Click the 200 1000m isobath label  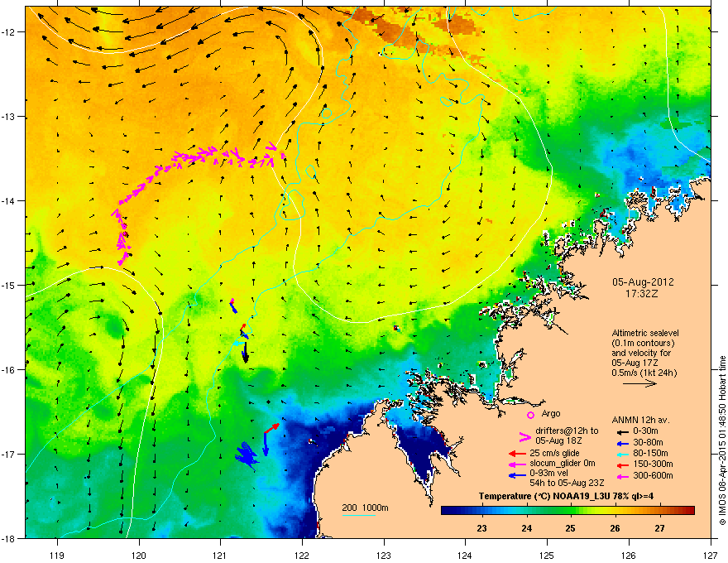(365, 508)
